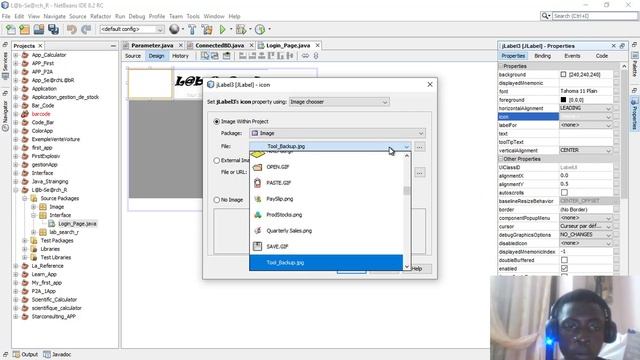
Task: Open the Package dropdown showing Image
Action: tap(338, 133)
